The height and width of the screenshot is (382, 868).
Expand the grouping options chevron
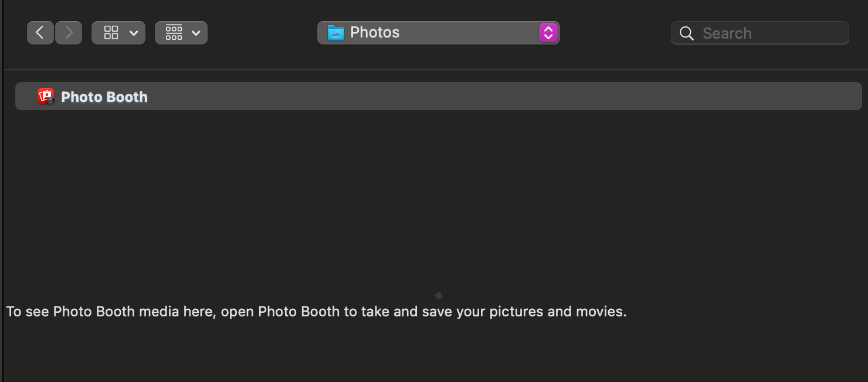196,33
